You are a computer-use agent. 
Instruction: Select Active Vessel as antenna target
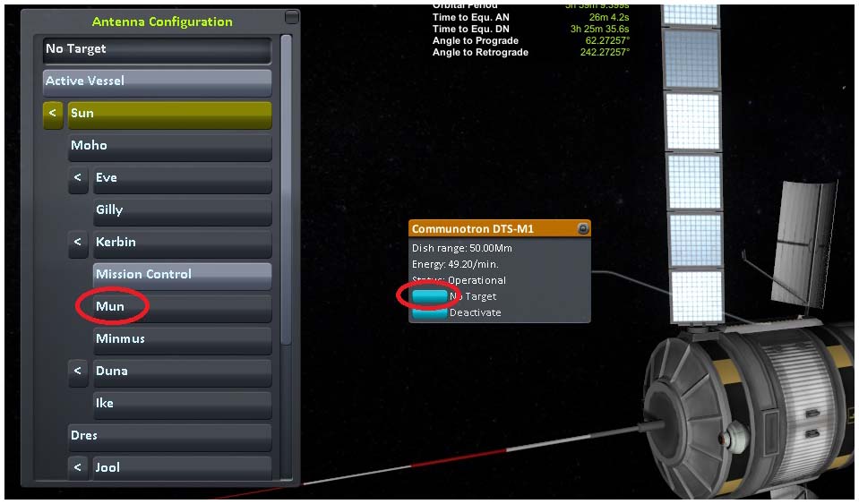[x=157, y=81]
